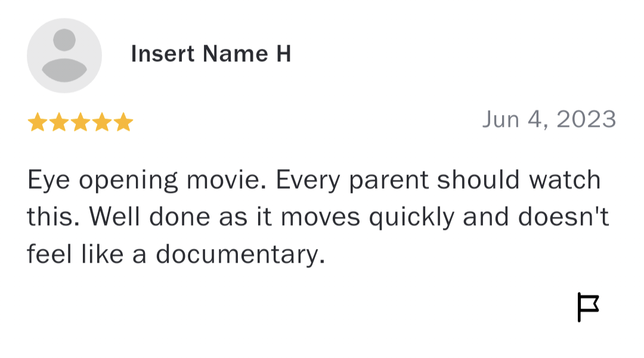The image size is (644, 358).
Task: Click the word 'Name' in the reviewer name
Action: coord(235,54)
